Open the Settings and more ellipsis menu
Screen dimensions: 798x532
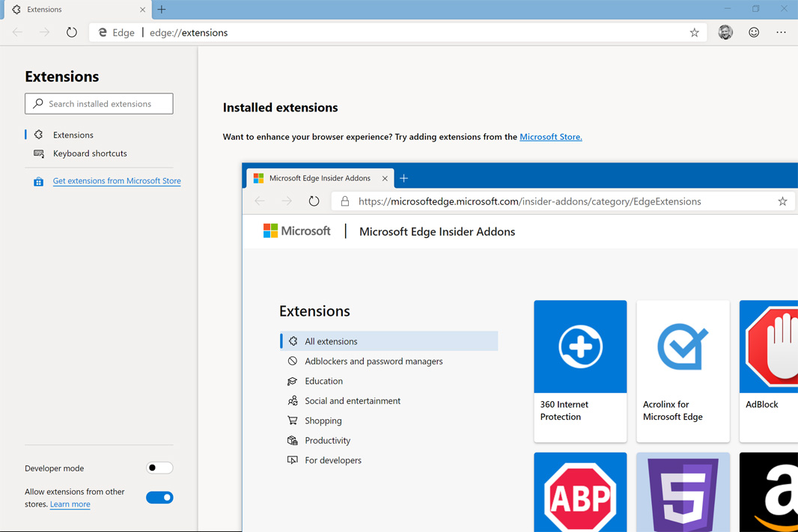coord(781,32)
